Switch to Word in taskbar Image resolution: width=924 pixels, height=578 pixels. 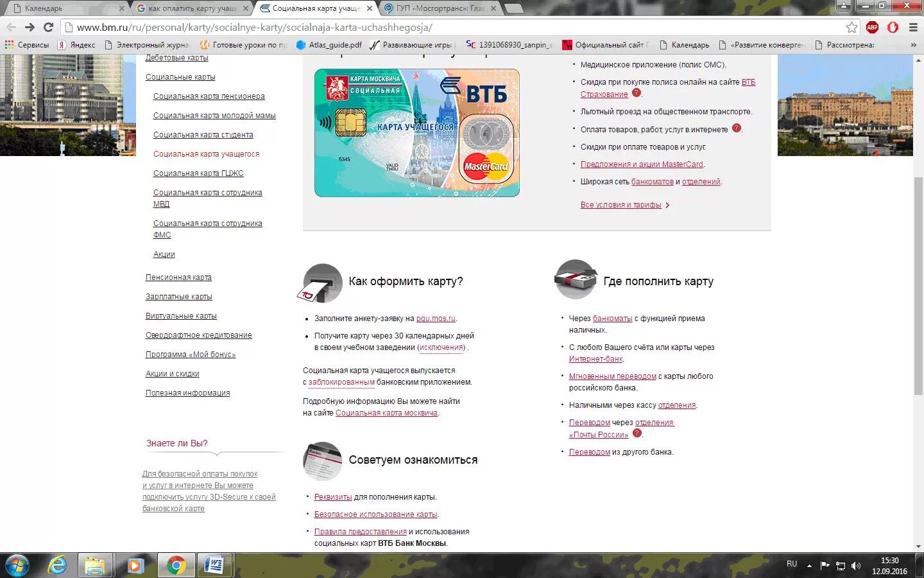[x=214, y=566]
